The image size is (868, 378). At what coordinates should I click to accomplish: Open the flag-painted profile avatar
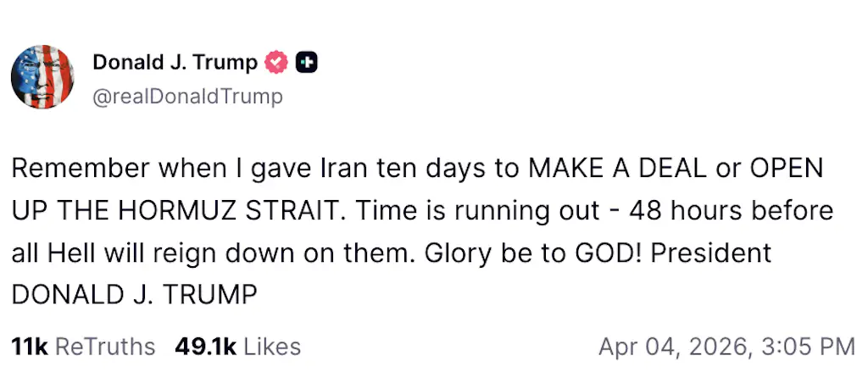[x=42, y=77]
